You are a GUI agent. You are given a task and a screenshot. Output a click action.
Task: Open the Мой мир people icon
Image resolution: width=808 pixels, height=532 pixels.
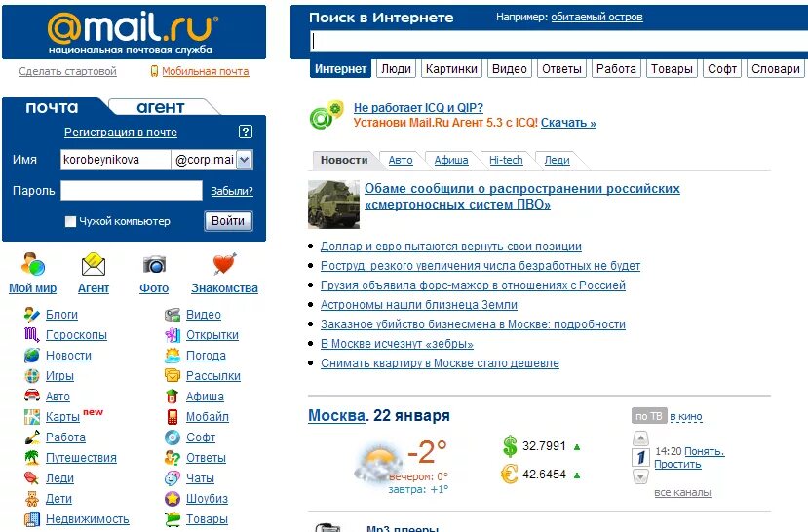pyautogui.click(x=32, y=265)
